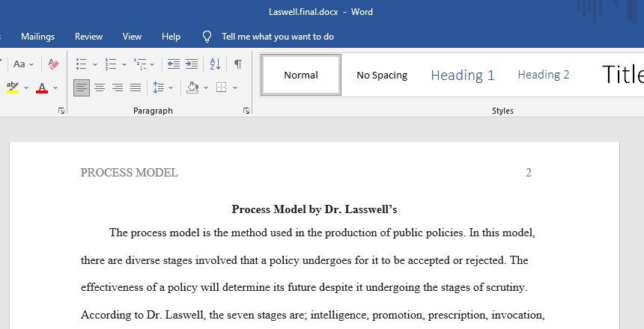Click the word 'intelligence' in the document
The image size is (644, 329).
tap(339, 315)
